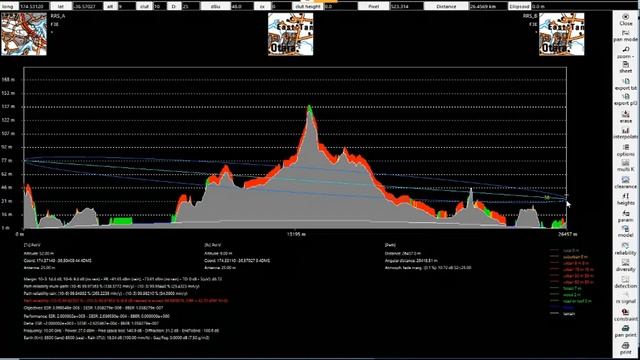This screenshot has width=640, height=360.
Task: Open the diversity tool
Action: pos(625,265)
